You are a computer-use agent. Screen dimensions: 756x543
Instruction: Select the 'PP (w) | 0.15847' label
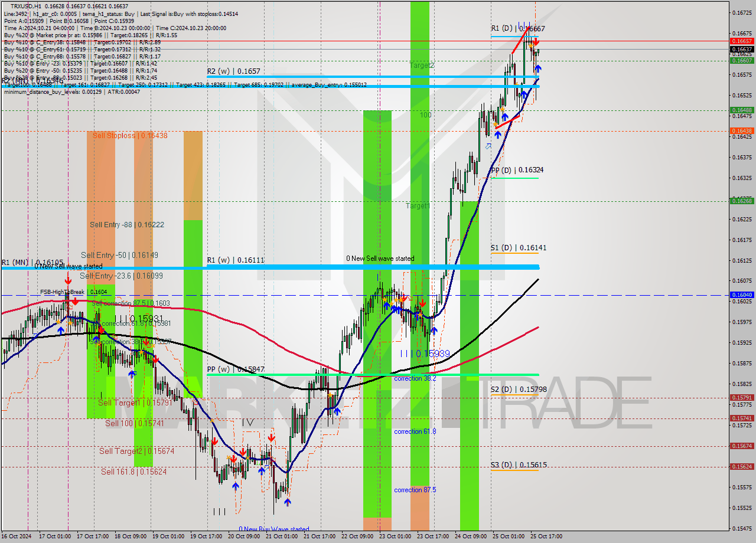[236, 369]
